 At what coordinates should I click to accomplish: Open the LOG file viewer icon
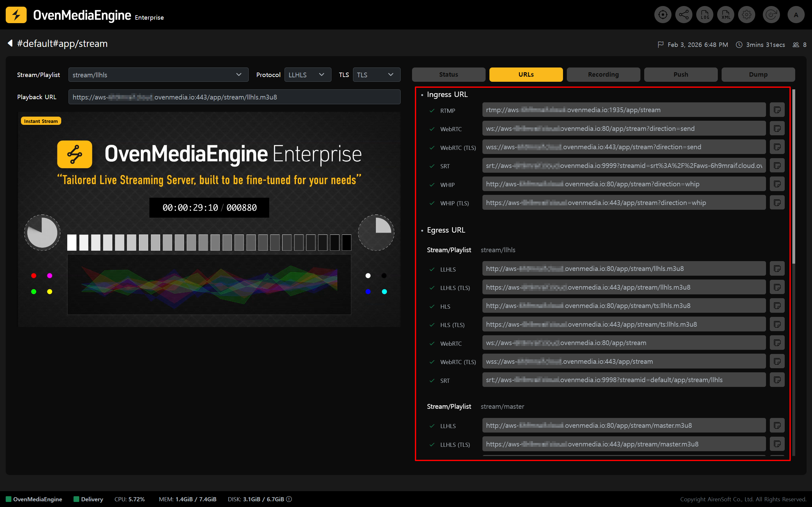pyautogui.click(x=704, y=15)
